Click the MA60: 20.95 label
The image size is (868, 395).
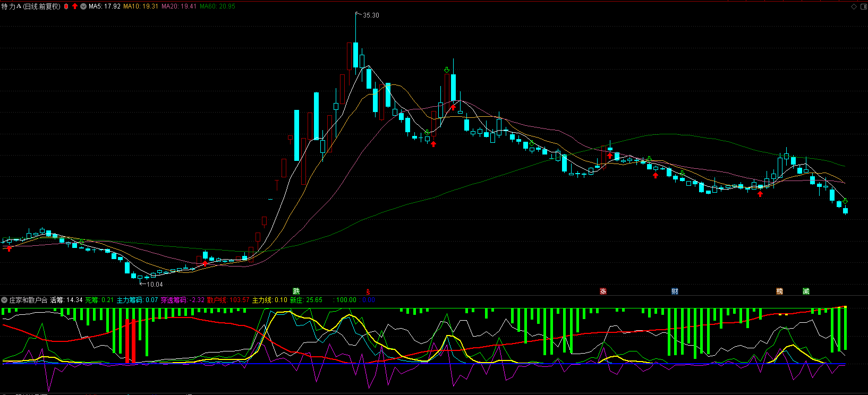click(217, 6)
